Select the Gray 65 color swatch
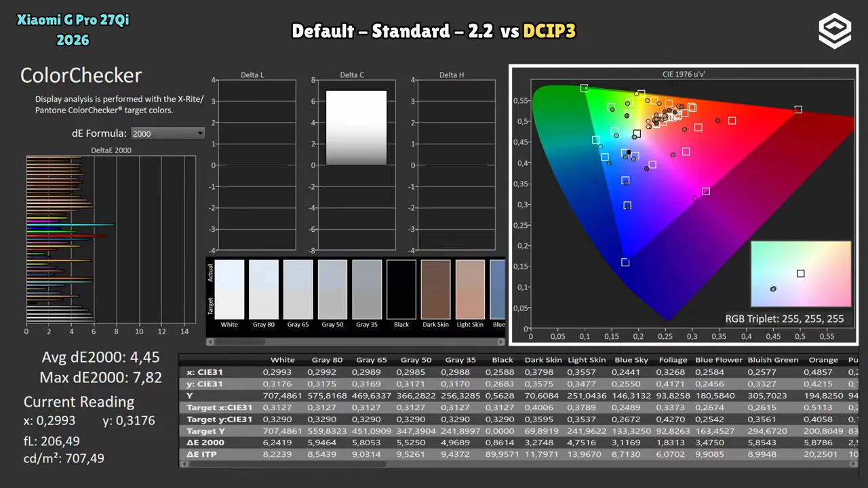 [298, 289]
